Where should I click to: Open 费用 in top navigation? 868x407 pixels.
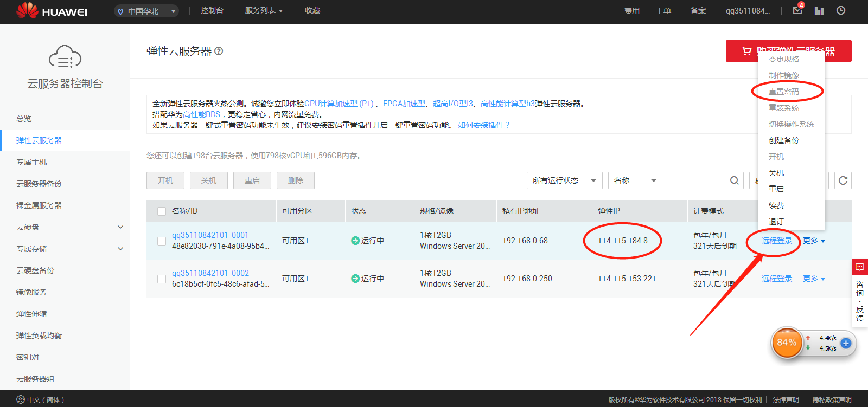632,11
